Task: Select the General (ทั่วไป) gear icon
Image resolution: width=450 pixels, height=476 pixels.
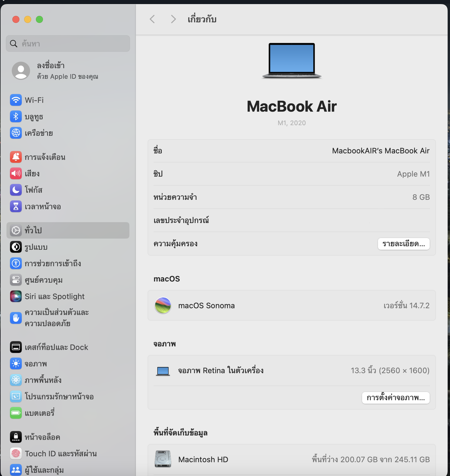Action: 16,230
